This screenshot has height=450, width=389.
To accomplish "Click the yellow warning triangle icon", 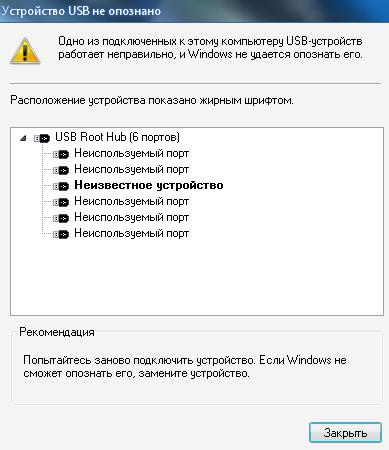I will tap(25, 51).
